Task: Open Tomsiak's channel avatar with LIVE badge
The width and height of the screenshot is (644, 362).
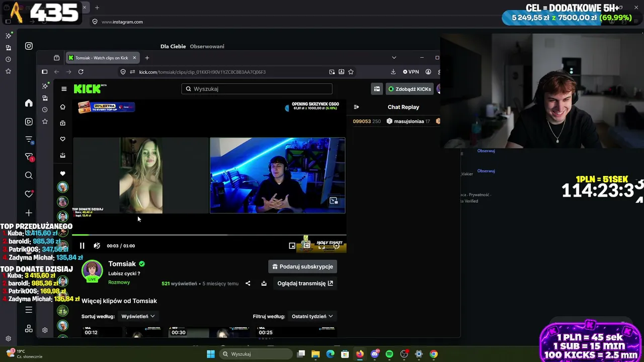Action: [x=92, y=270]
